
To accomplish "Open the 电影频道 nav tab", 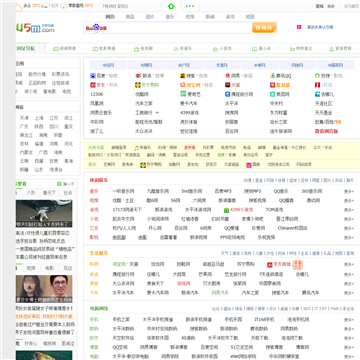I will (x=104, y=49).
